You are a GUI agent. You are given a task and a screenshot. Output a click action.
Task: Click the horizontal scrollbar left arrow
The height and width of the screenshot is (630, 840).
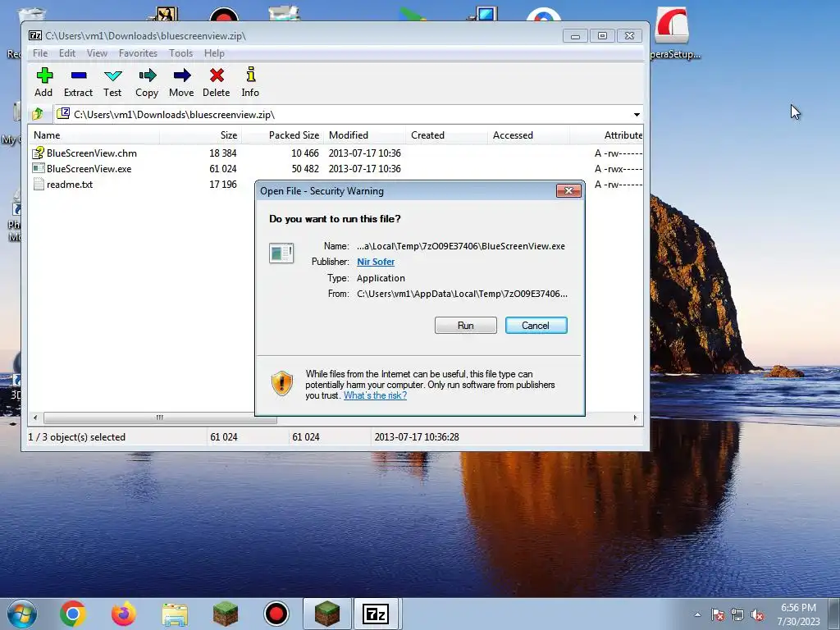35,418
